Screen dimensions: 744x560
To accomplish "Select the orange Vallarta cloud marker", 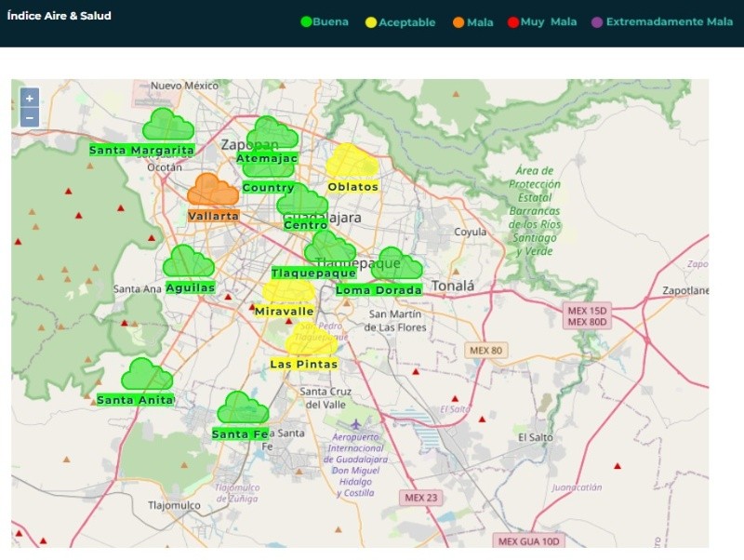I will tap(213, 190).
